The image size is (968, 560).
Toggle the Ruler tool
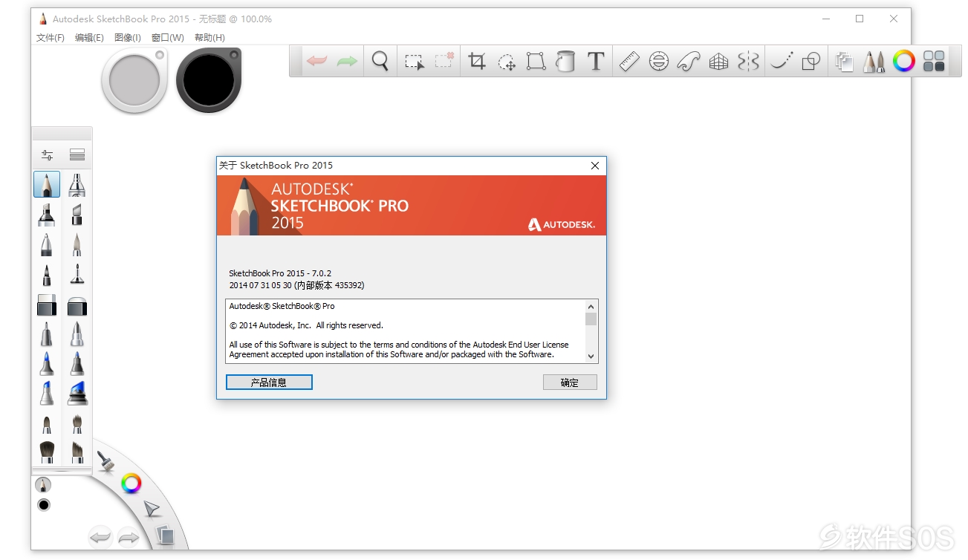629,61
